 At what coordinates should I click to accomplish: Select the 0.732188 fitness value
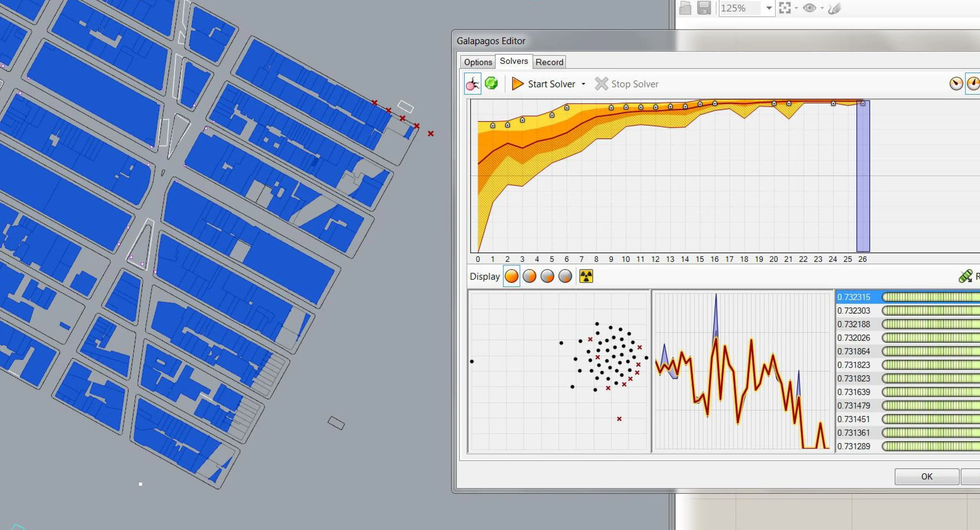pos(854,324)
